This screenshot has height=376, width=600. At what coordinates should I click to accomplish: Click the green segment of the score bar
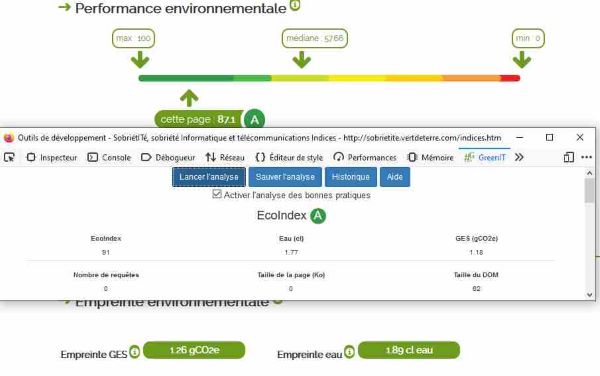tap(186, 78)
